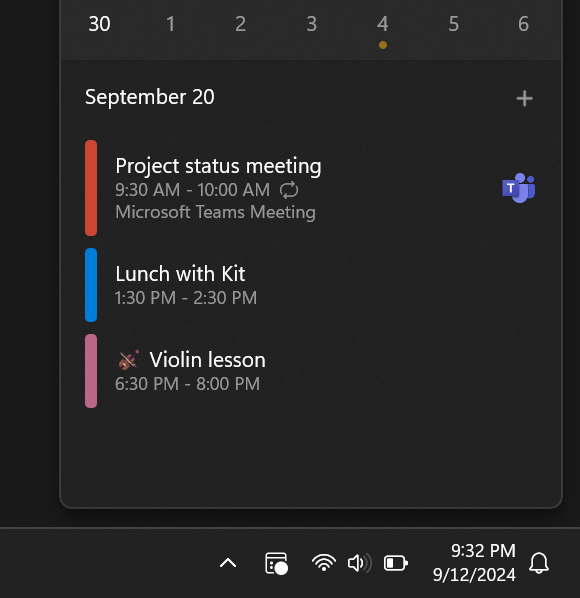Open the Project status meeting event
Screen dimensions: 580x598
pos(310,188)
